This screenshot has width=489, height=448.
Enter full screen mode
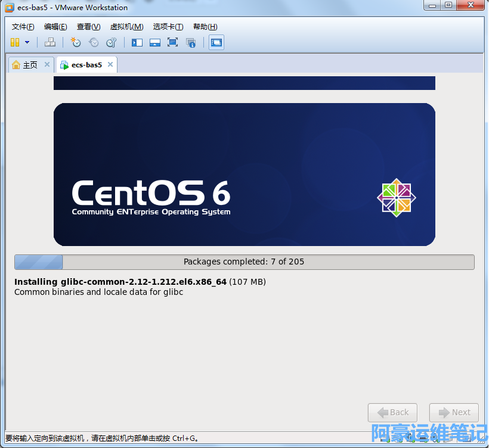tap(173, 42)
